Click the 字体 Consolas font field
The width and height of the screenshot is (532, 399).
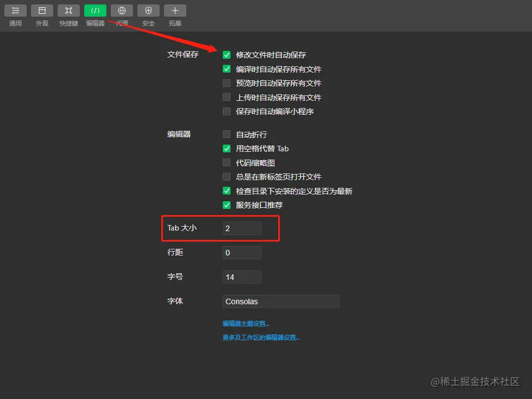coord(280,301)
